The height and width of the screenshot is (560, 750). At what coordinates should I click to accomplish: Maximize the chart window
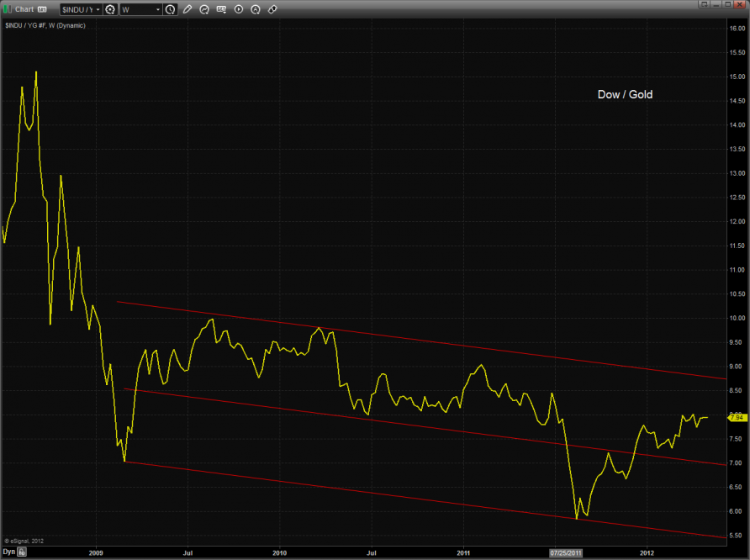pos(727,4)
